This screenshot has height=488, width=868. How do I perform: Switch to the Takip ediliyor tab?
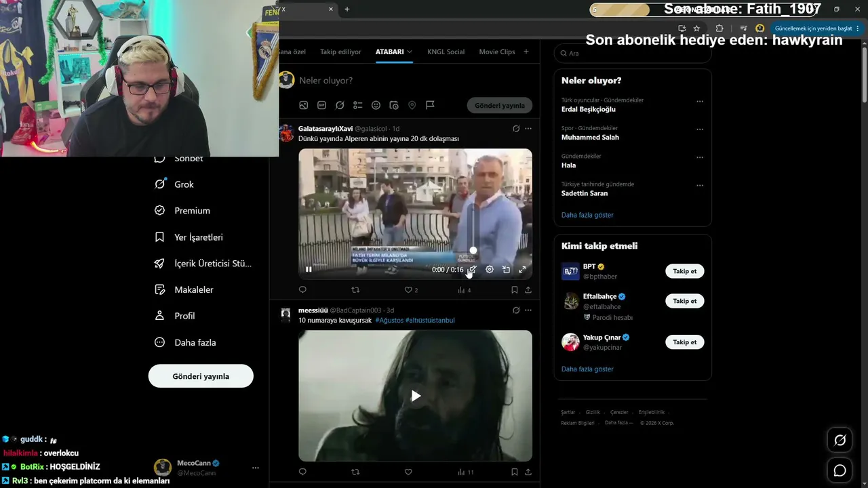pyautogui.click(x=340, y=52)
